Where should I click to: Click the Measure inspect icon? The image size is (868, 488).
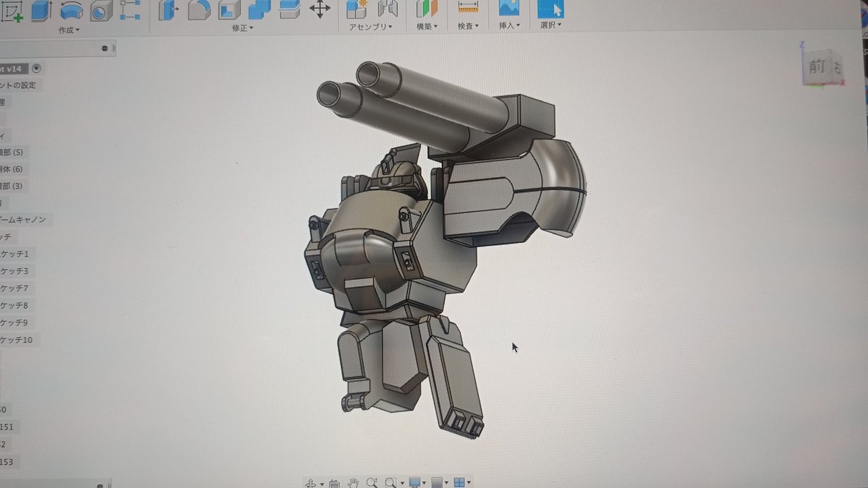tap(469, 8)
